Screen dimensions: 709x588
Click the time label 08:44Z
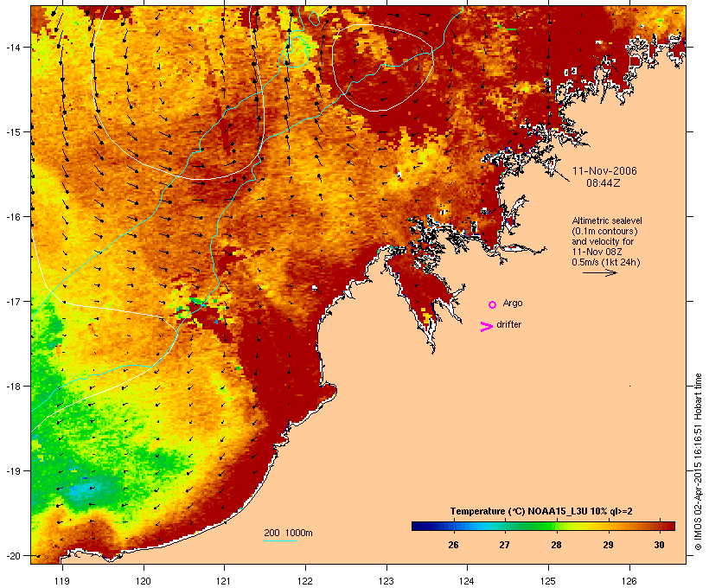[604, 183]
